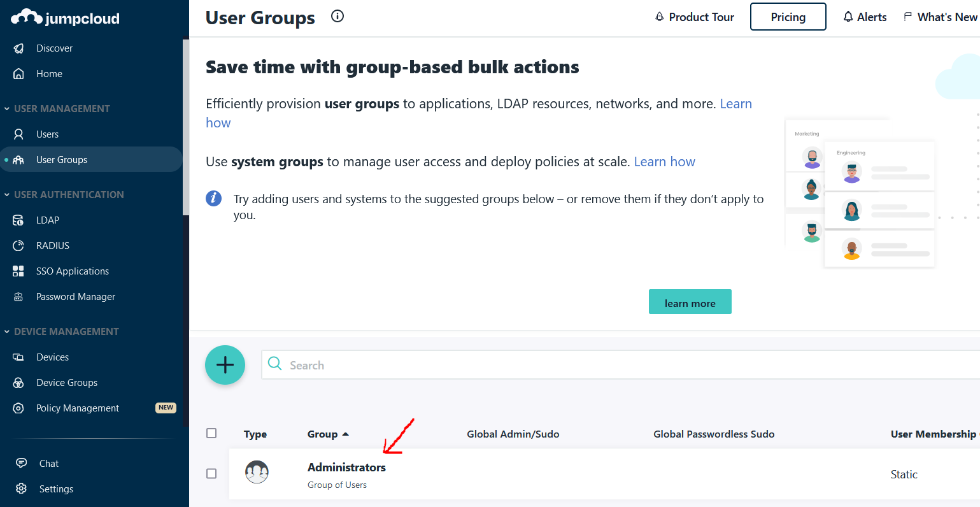Viewport: 980px width, 507px height.
Task: Collapse the DEVICE MANAGEMENT section
Action: [x=6, y=331]
